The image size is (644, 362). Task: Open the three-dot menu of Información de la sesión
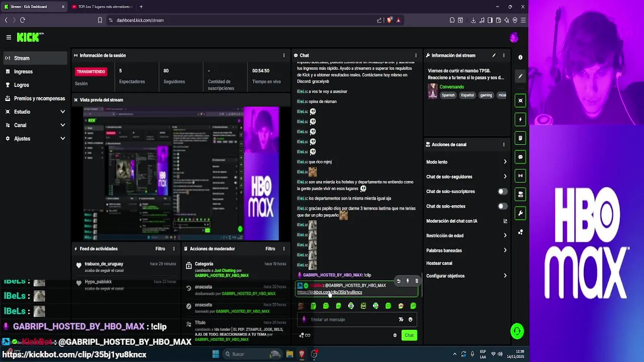284,55
